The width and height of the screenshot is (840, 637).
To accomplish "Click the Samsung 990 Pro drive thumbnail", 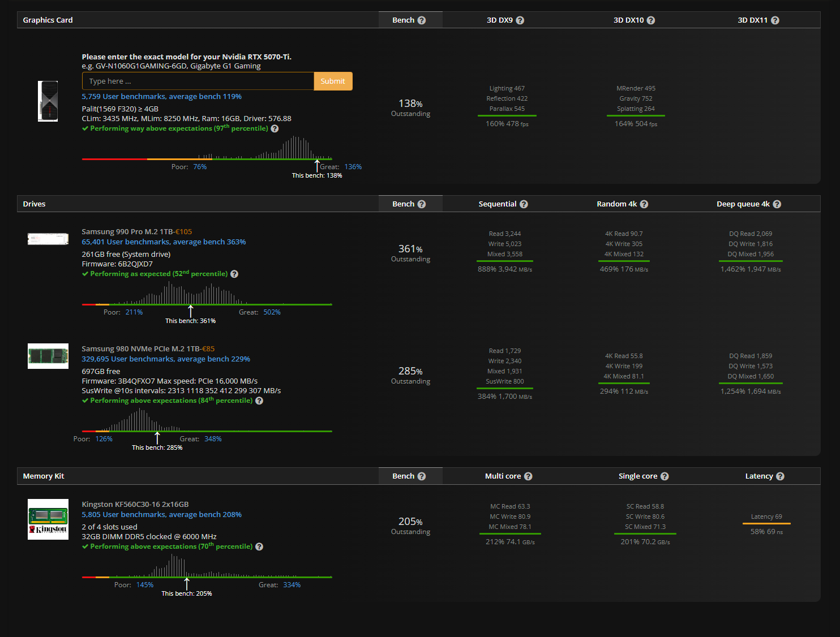I will click(48, 239).
